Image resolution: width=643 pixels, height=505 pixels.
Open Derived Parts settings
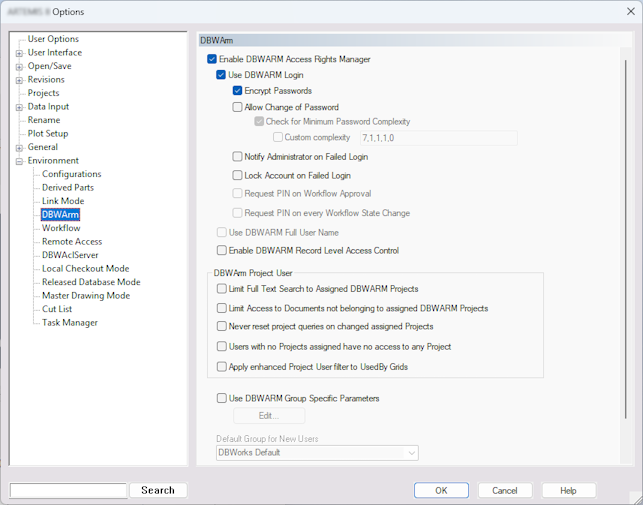click(68, 187)
